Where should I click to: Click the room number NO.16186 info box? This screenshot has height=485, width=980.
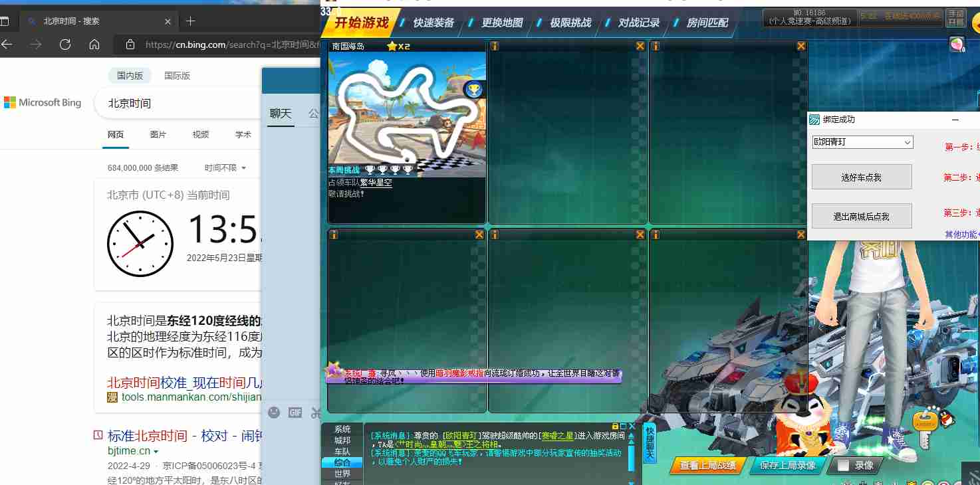809,17
